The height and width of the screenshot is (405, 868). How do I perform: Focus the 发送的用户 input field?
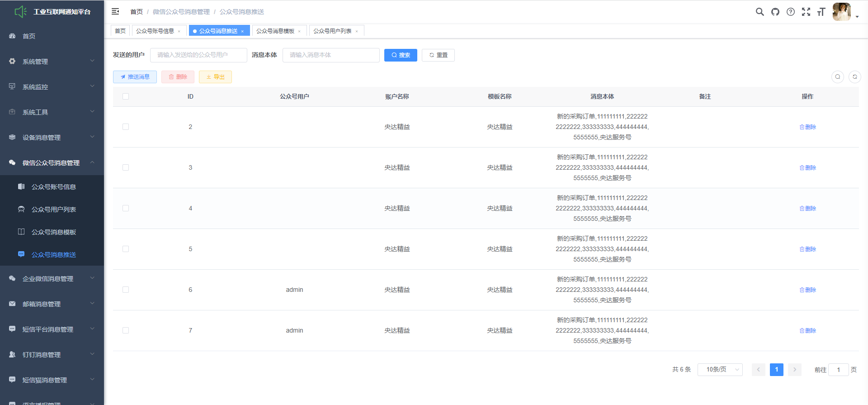(198, 55)
